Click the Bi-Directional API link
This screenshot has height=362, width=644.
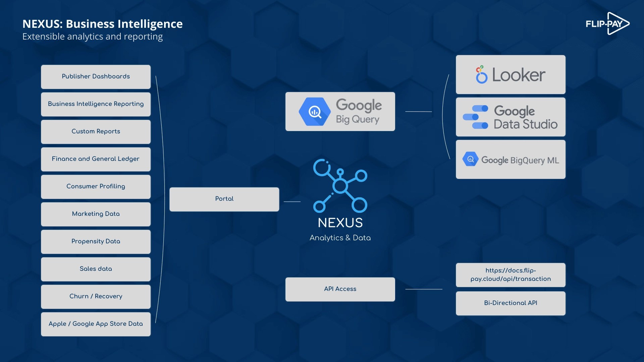[511, 303]
